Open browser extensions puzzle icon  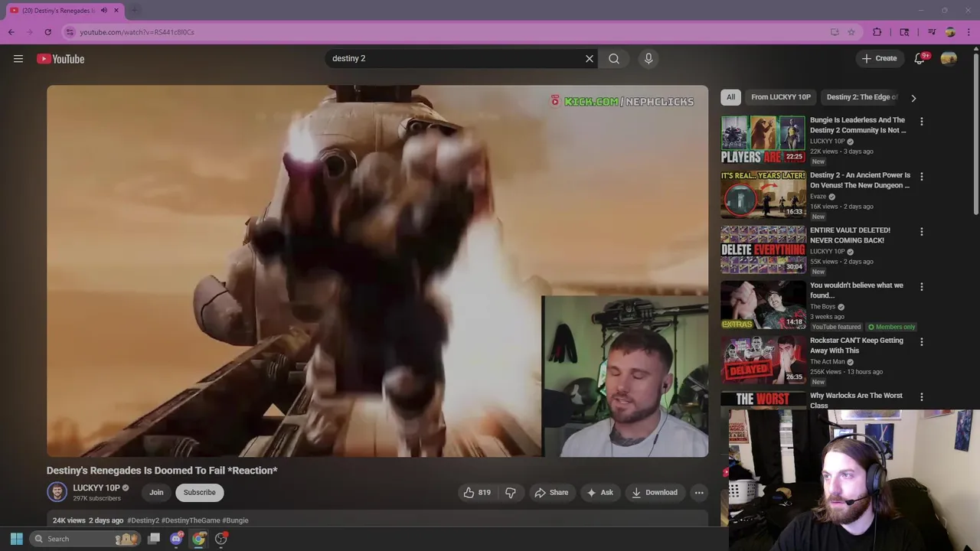877,32
